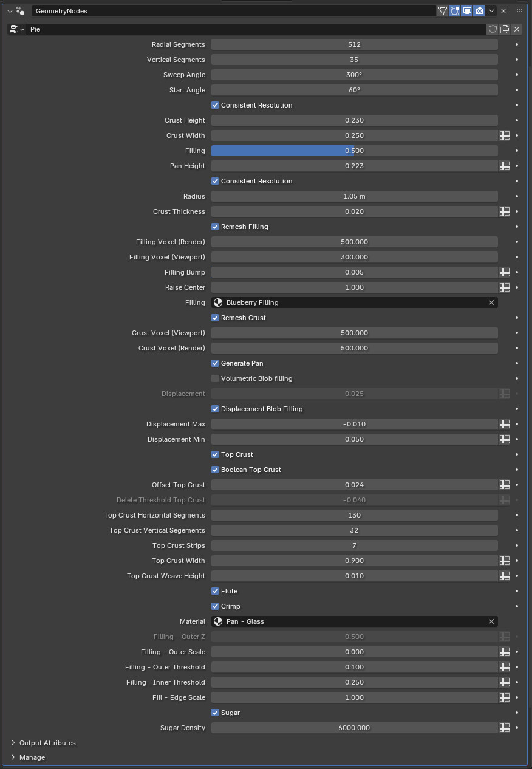Open the node group browse dropdown
This screenshot has width=532, height=769.
(16, 29)
